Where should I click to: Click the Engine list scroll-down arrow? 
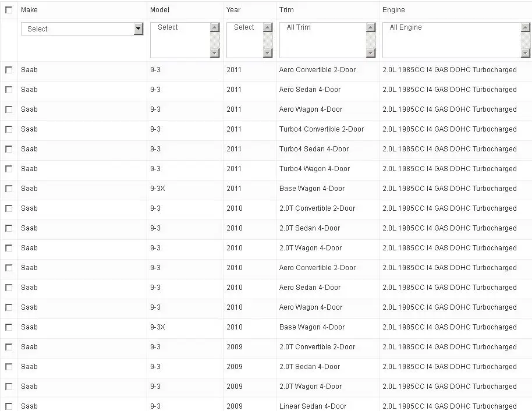coord(525,53)
